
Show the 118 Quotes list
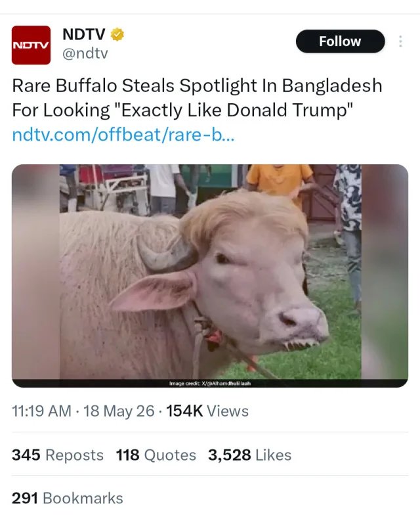(x=156, y=455)
